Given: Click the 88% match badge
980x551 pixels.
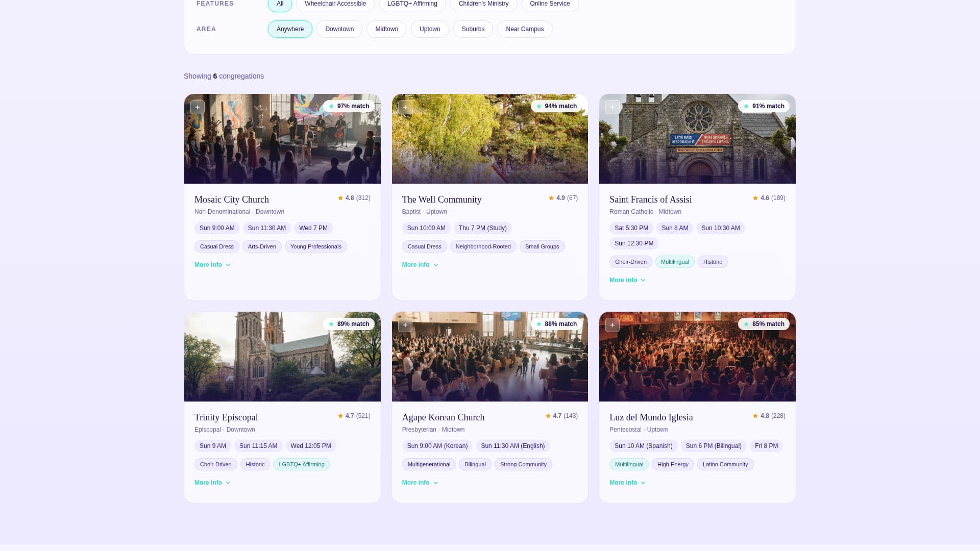Looking at the screenshot, I should point(556,324).
